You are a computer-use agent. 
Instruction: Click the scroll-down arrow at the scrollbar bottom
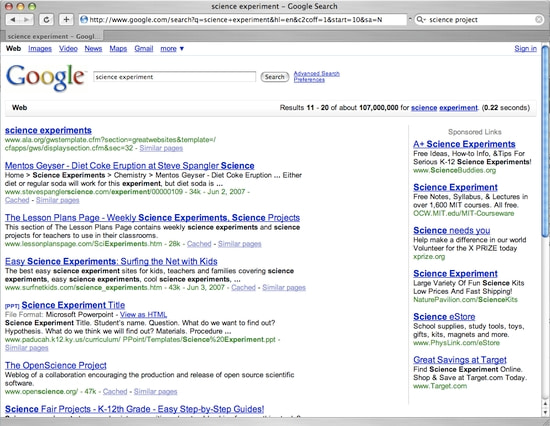click(545, 413)
